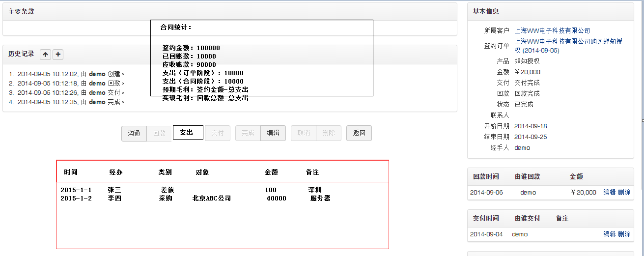Select delivery date 2014-09-04
Screen dimensions: 644x256
(x=486, y=234)
